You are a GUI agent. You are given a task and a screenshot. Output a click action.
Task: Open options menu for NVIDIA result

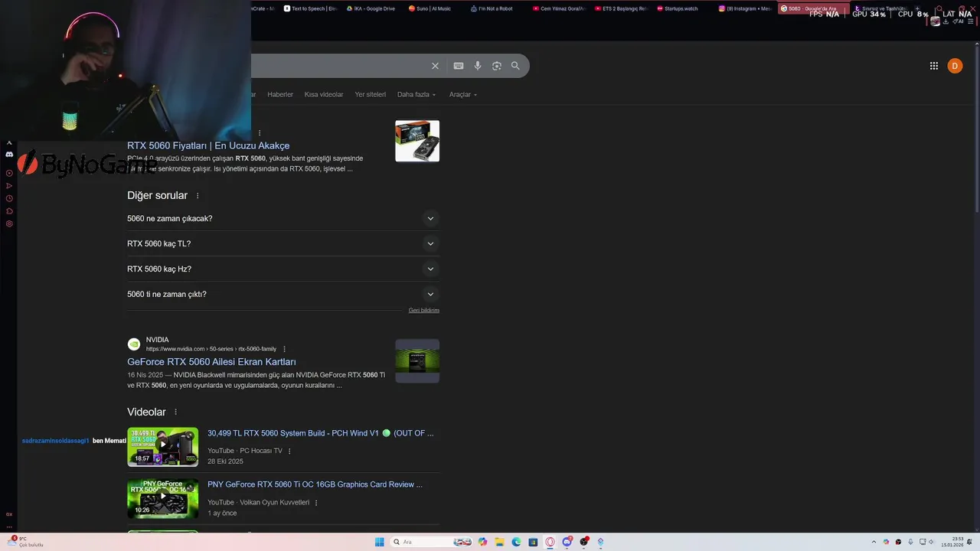click(x=285, y=349)
